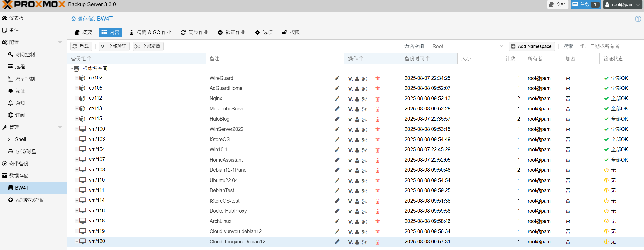Sort by 备份时间 column header
Screen dimensions: 644x250
(429, 59)
